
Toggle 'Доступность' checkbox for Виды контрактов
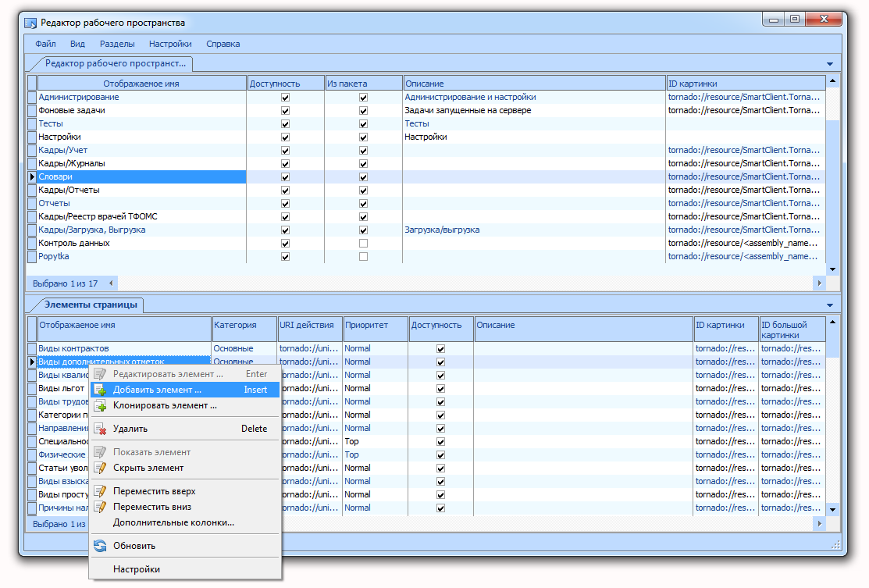pyautogui.click(x=440, y=349)
